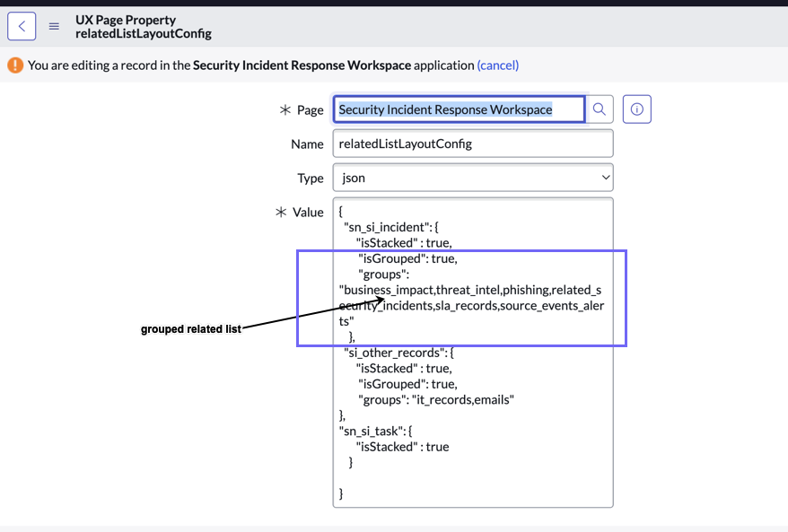Image resolution: width=788 pixels, height=532 pixels.
Task: Click the "sn_si_task" line in Value
Action: [375, 431]
